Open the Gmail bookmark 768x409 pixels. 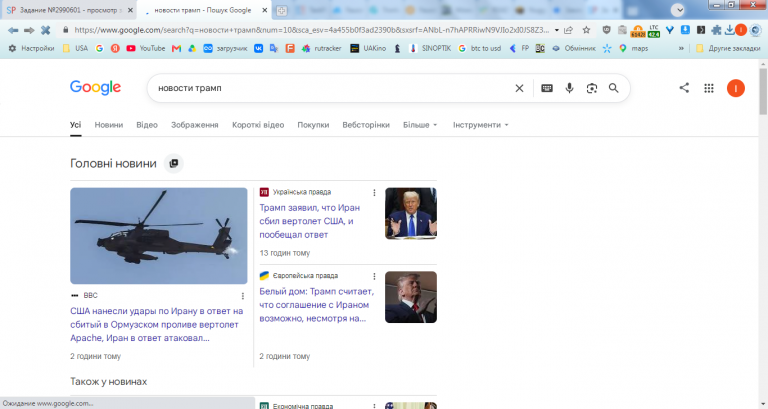176,48
